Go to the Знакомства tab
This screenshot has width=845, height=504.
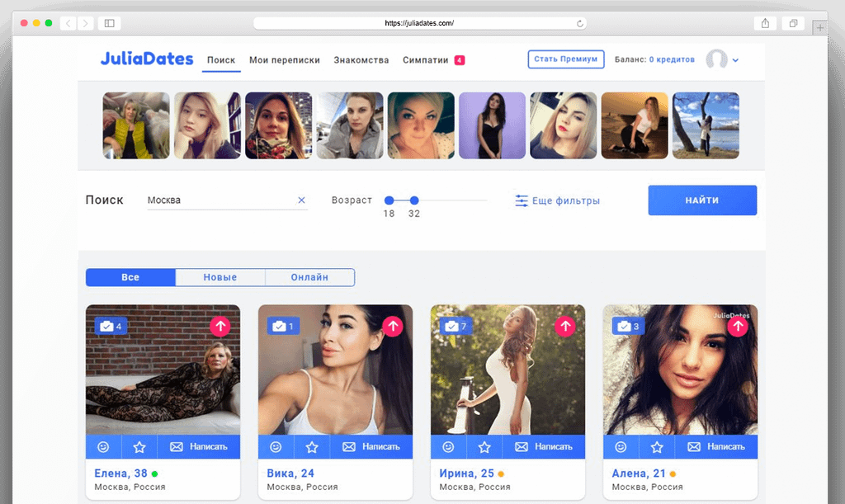coord(361,60)
